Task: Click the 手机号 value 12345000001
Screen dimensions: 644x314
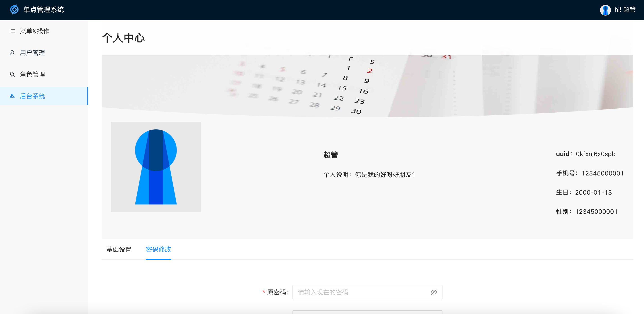Action: (x=603, y=173)
